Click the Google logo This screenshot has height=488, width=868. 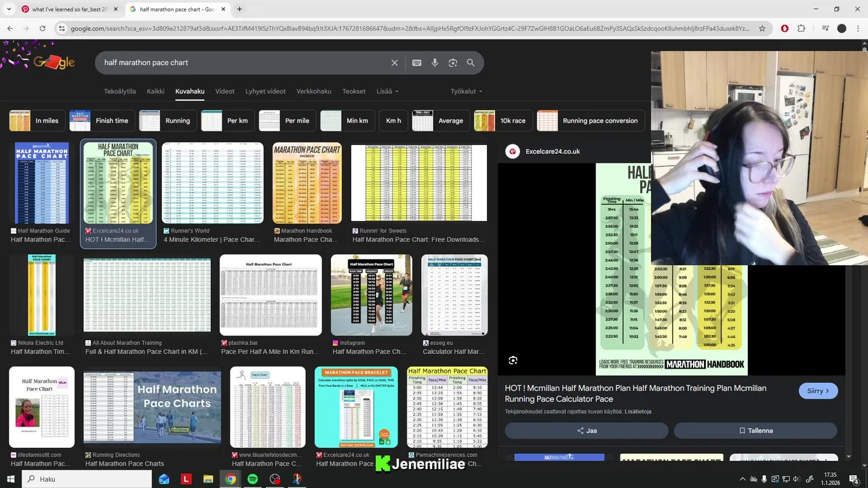(54, 62)
